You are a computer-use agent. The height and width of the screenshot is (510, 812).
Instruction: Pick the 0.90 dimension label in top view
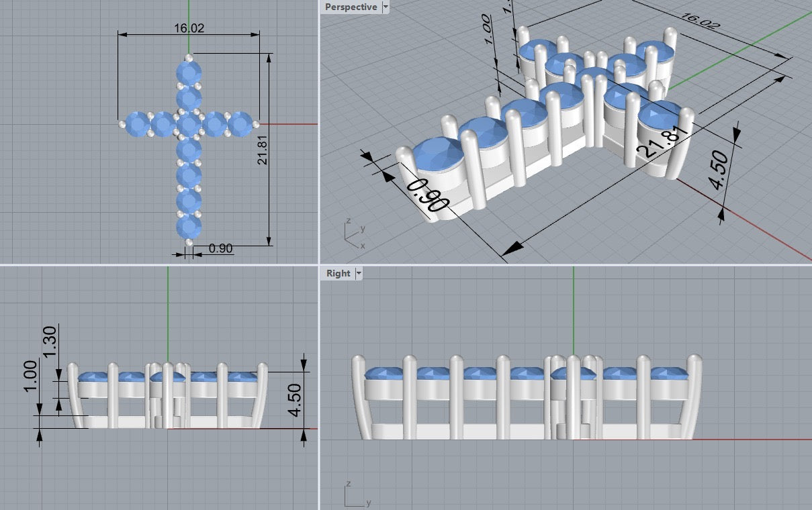[x=220, y=248]
